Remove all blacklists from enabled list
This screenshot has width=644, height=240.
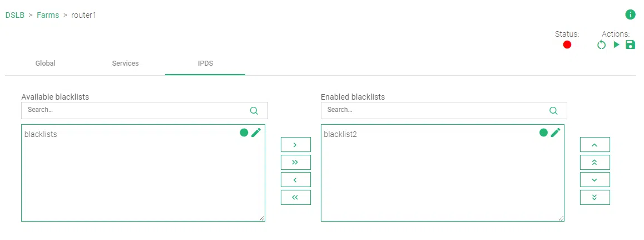click(295, 197)
